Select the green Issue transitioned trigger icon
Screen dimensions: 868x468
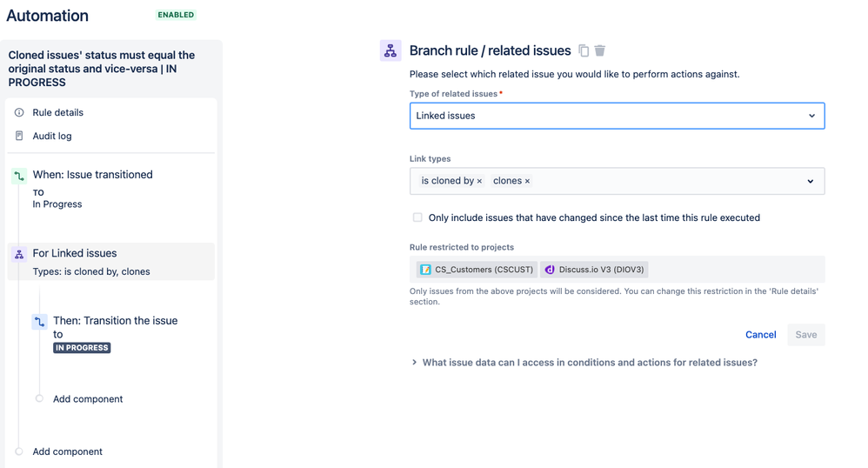[19, 176]
